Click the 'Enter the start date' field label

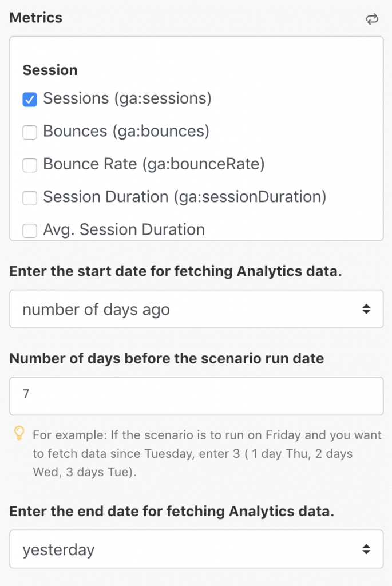(x=176, y=271)
